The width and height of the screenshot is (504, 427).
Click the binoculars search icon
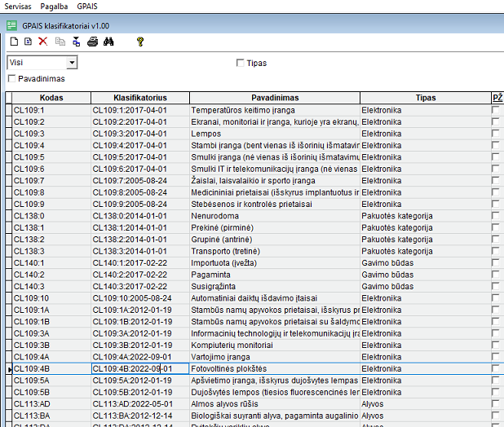click(x=109, y=41)
